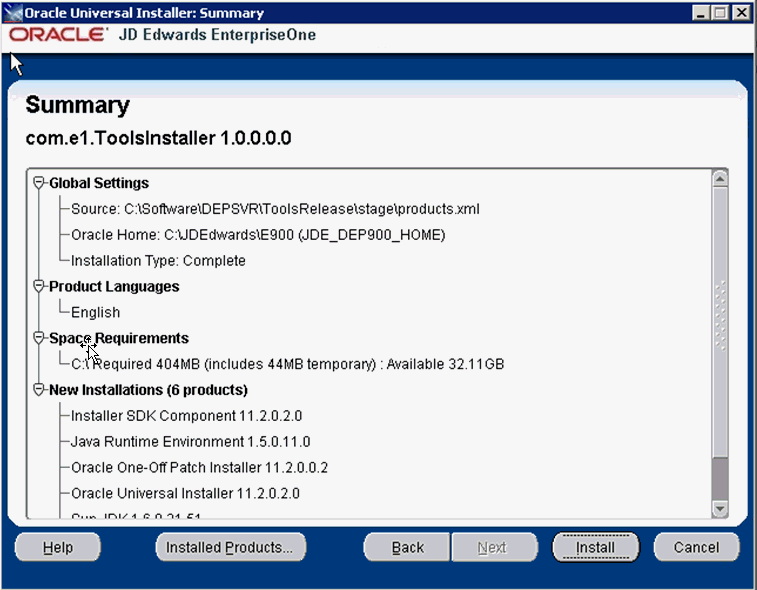Collapse the Space Requirements node

coord(39,338)
